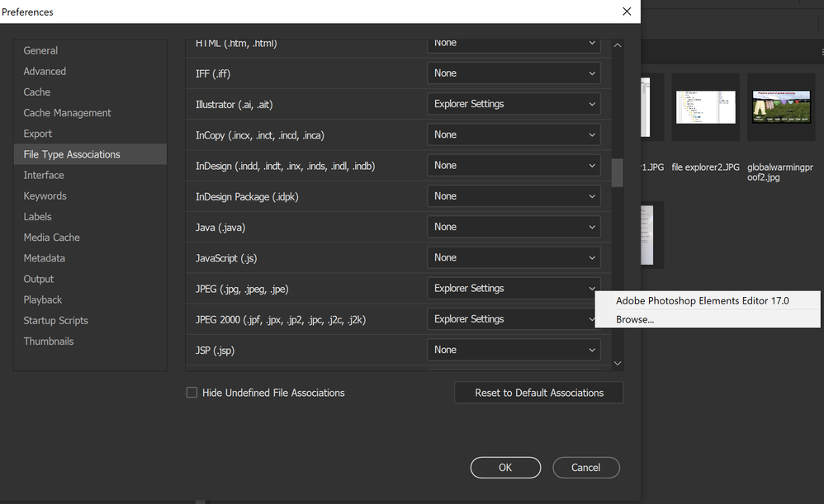Close the Preferences dialog with X
Image resolution: width=824 pixels, height=504 pixels.
click(x=627, y=12)
